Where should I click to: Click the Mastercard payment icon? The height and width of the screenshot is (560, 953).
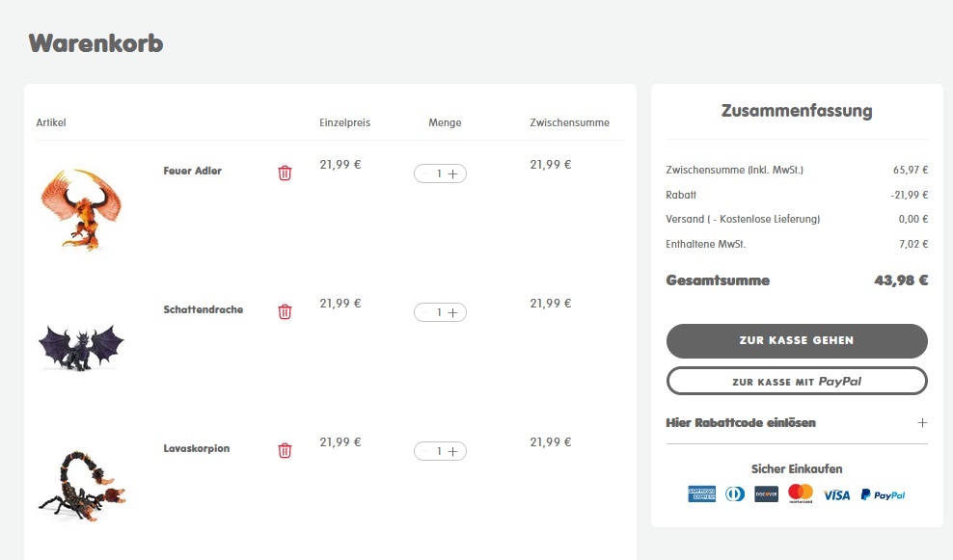[x=801, y=493]
